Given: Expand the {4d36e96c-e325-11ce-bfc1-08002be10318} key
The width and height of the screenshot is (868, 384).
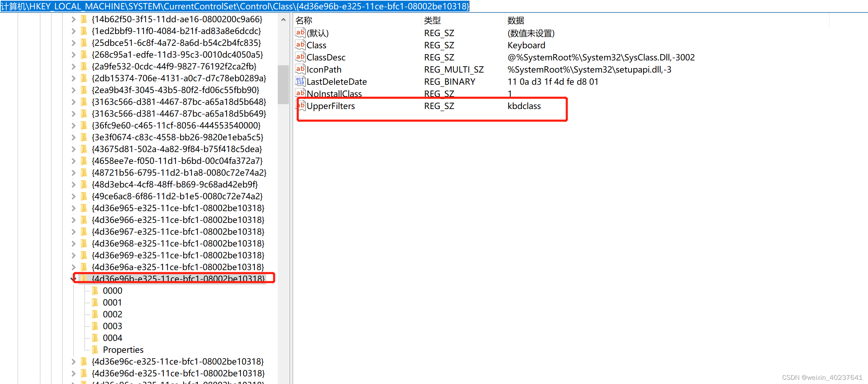Looking at the screenshot, I should 73,362.
